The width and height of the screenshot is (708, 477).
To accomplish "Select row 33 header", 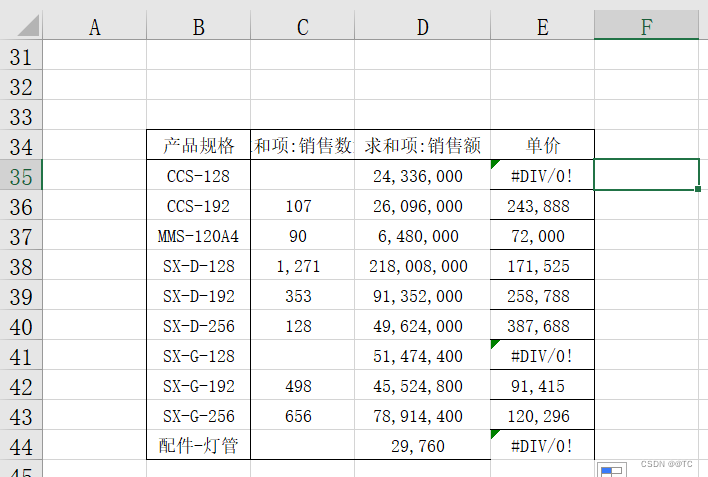I will [x=21, y=117].
